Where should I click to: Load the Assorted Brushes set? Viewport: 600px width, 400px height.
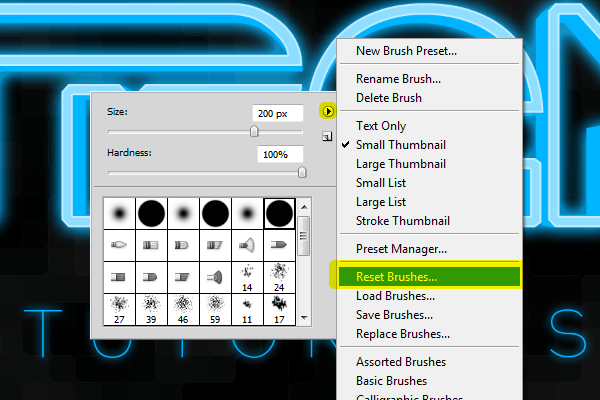point(401,362)
